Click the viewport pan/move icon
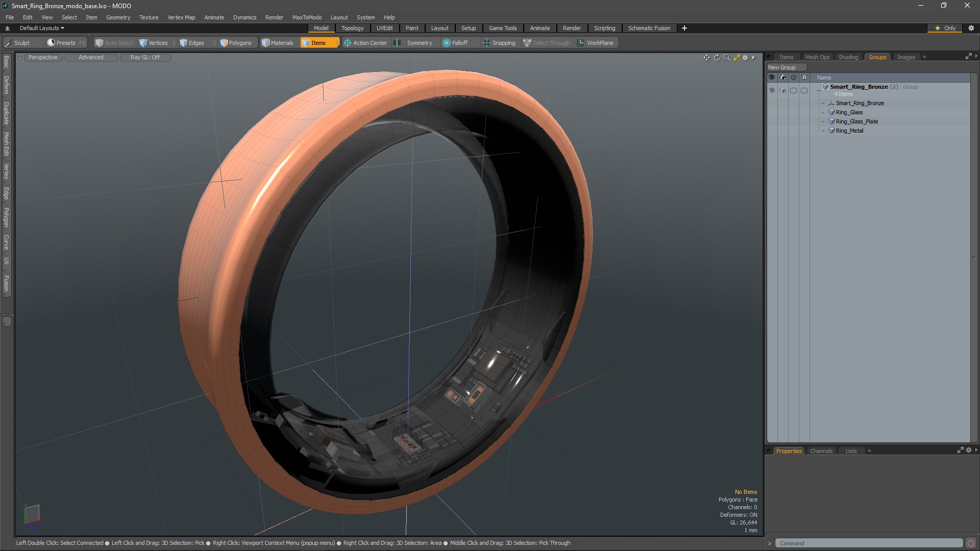 coord(706,58)
